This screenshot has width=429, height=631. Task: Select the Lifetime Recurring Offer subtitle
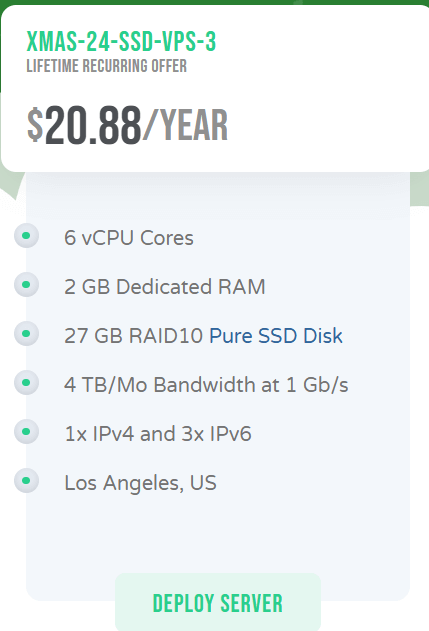point(107,66)
